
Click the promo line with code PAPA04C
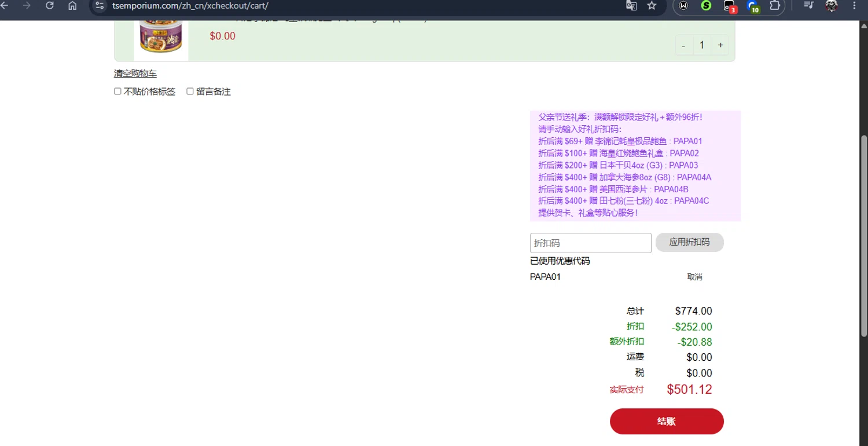[x=624, y=201]
